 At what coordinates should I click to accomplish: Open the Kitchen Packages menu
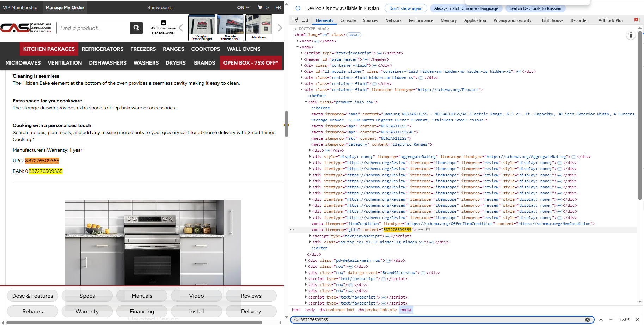49,49
